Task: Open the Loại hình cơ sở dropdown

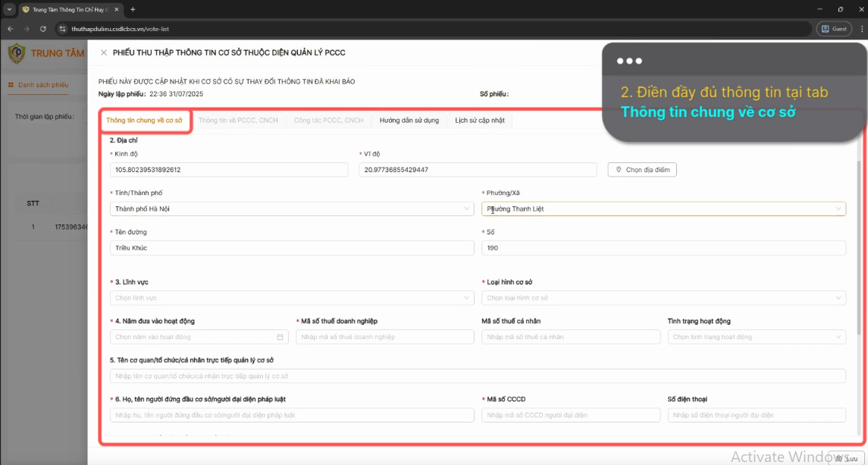Action: (x=664, y=297)
